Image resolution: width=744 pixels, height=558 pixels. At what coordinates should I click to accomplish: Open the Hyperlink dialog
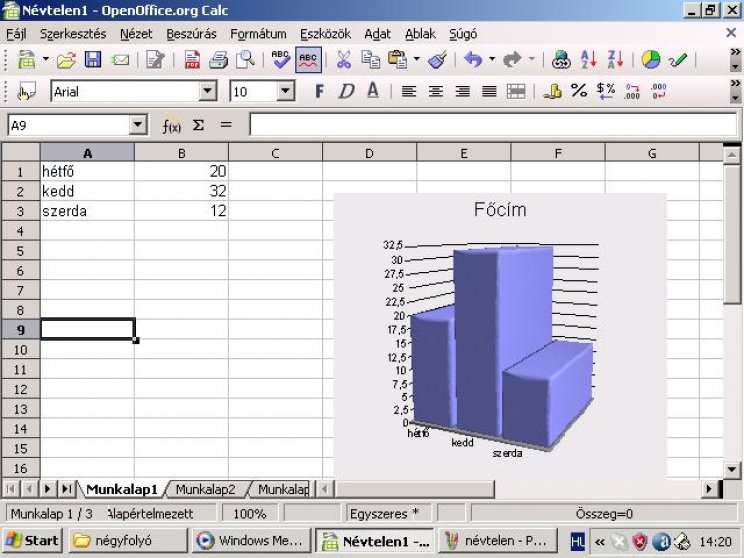point(561,60)
